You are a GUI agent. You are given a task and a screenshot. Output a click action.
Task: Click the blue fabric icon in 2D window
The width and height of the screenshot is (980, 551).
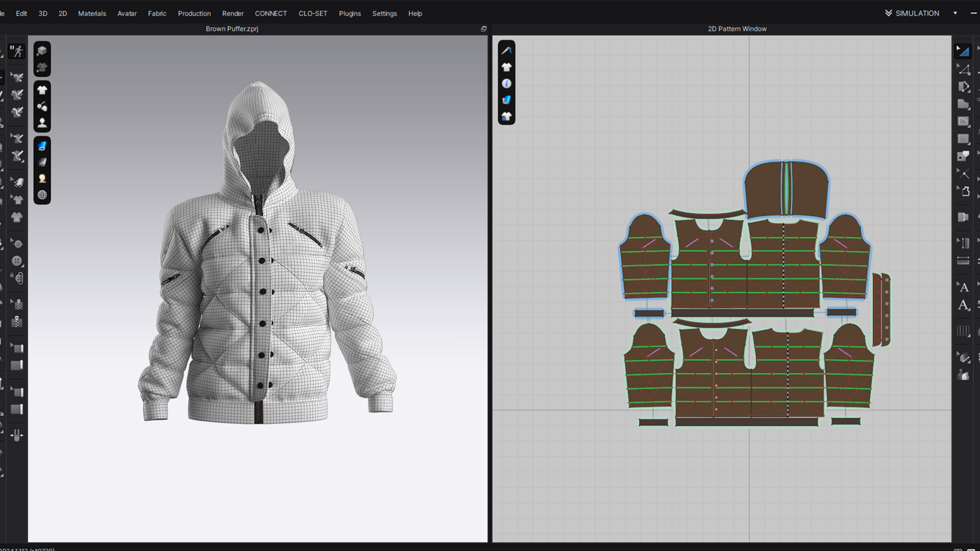coord(506,100)
